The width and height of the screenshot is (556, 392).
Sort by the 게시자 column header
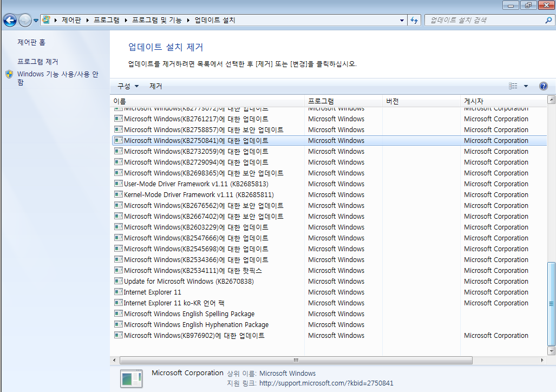click(503, 101)
